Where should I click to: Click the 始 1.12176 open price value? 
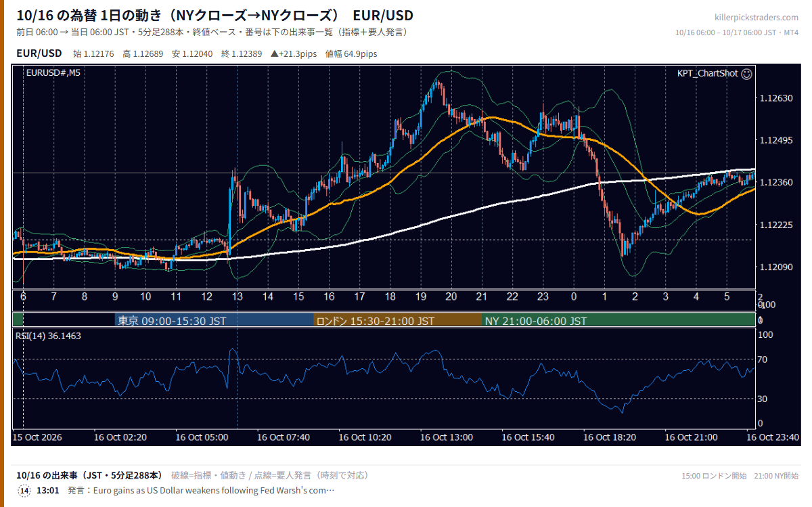(x=94, y=53)
